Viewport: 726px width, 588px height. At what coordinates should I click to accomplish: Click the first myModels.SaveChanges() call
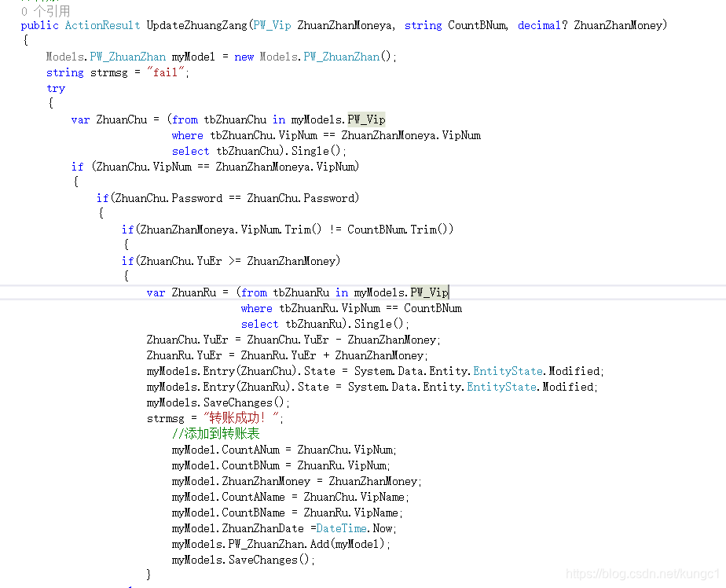click(218, 402)
